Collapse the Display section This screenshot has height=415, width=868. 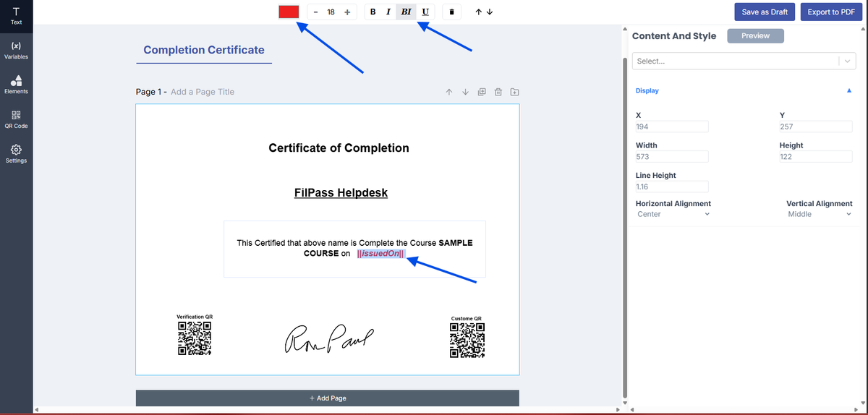(x=849, y=91)
